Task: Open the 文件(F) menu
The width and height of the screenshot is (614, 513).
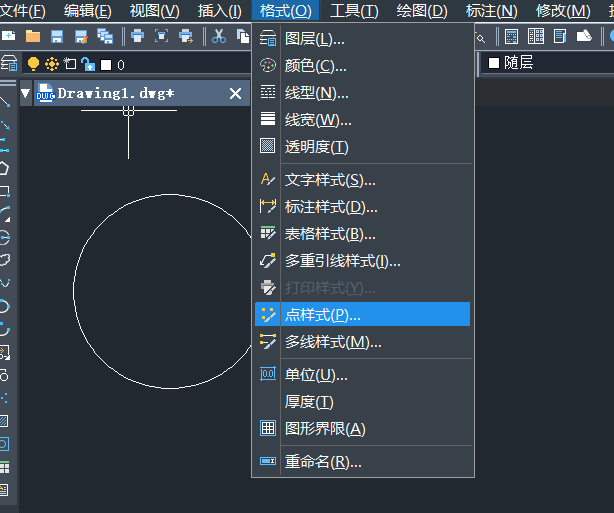Action: 22,11
